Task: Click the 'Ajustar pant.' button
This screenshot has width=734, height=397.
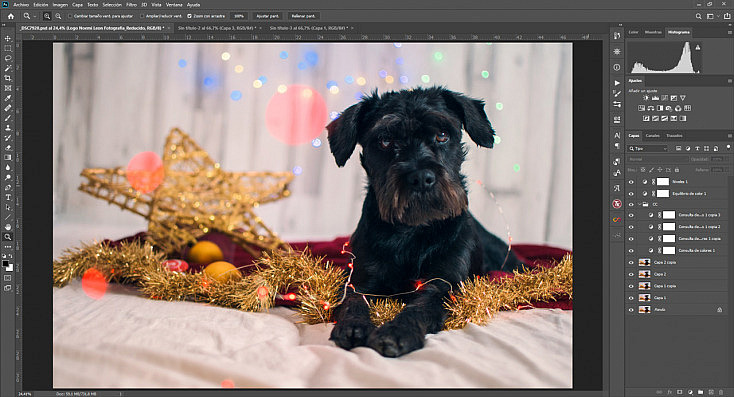Action: 267,16
